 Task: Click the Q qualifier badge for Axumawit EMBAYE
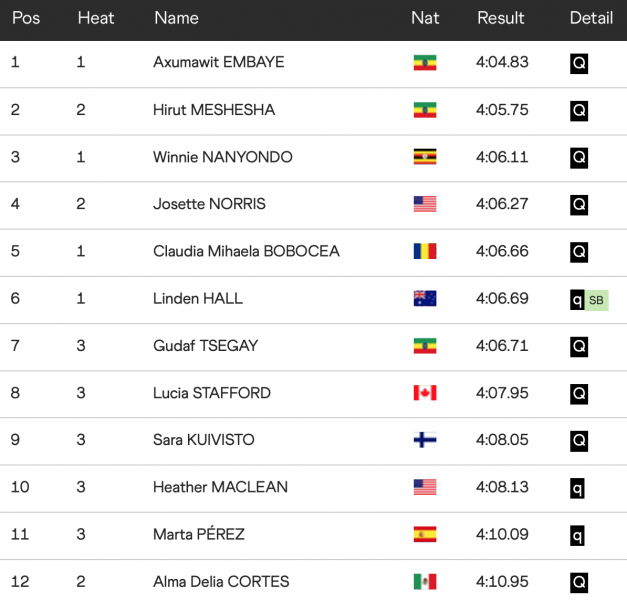tap(579, 63)
